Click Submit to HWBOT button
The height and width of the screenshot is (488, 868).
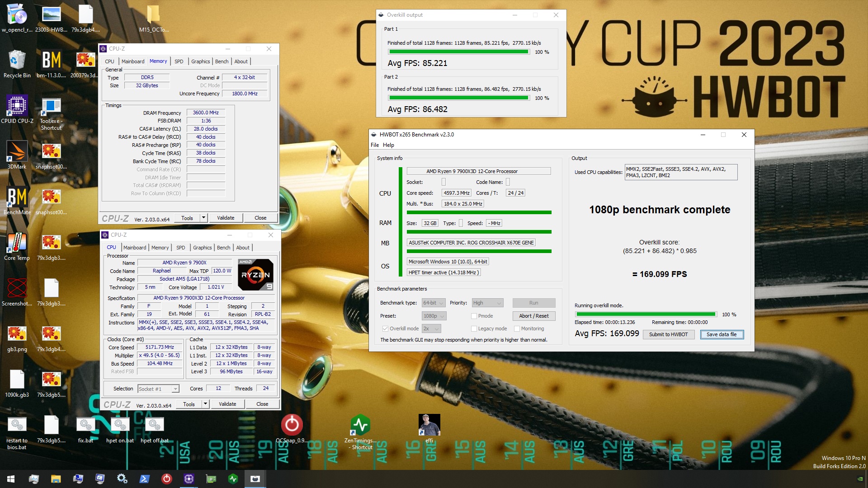click(668, 334)
